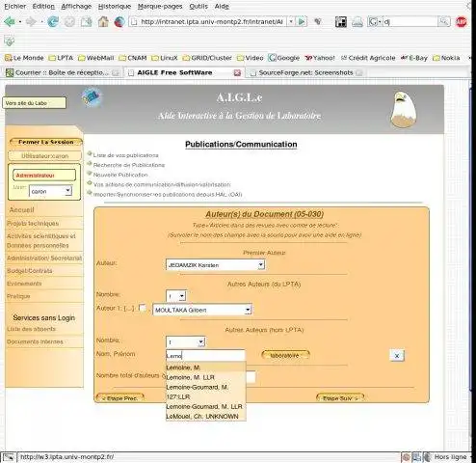Click the print icon in toolbar

357,22
